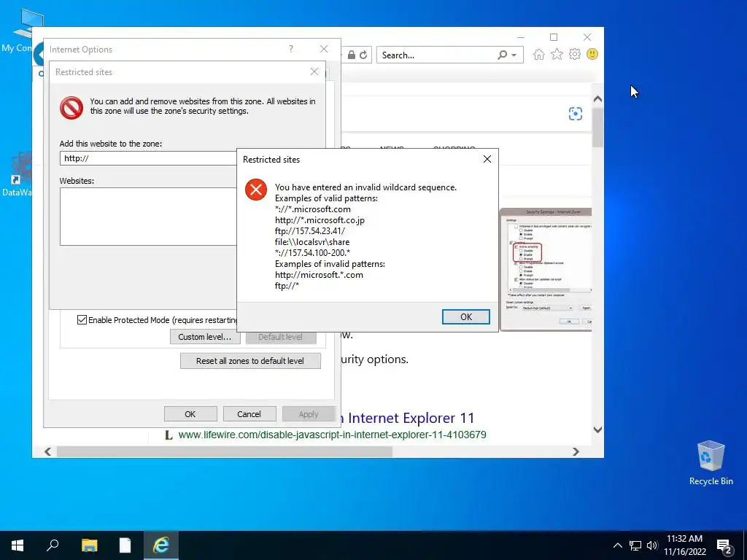Click the smiley feedback icon in IE
This screenshot has width=747, height=560.
pyautogui.click(x=592, y=54)
